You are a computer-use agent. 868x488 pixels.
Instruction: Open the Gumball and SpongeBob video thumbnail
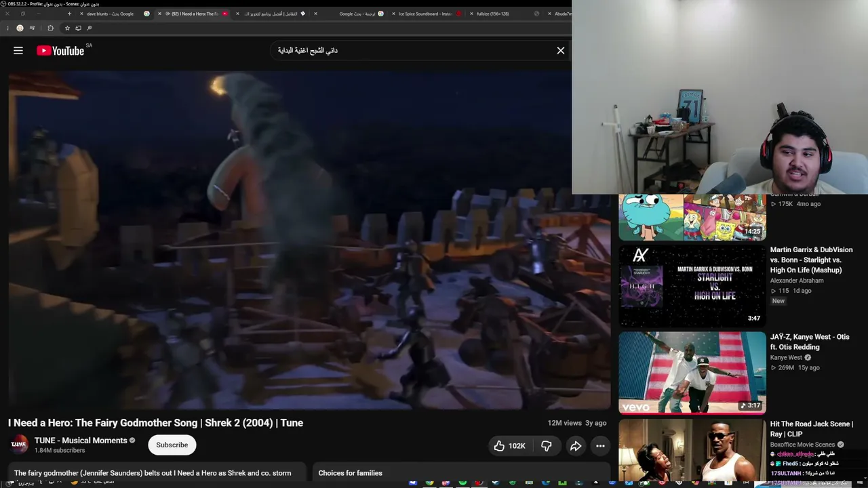(x=692, y=217)
